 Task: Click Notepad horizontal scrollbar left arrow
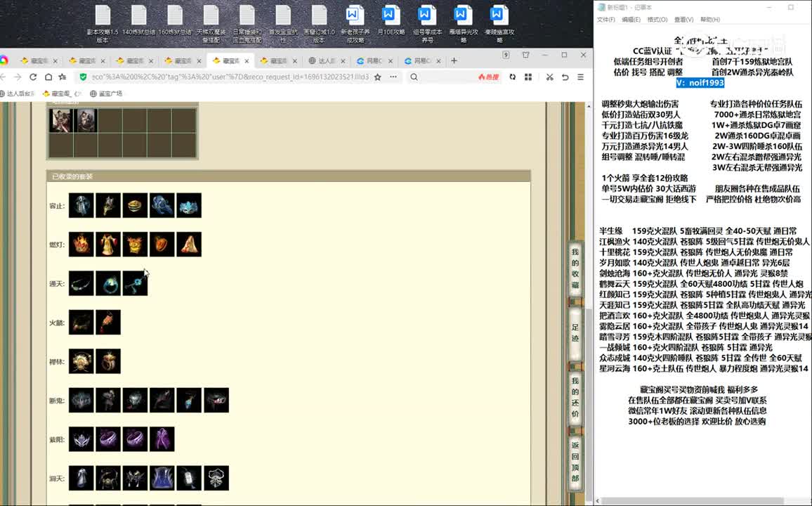(x=598, y=501)
